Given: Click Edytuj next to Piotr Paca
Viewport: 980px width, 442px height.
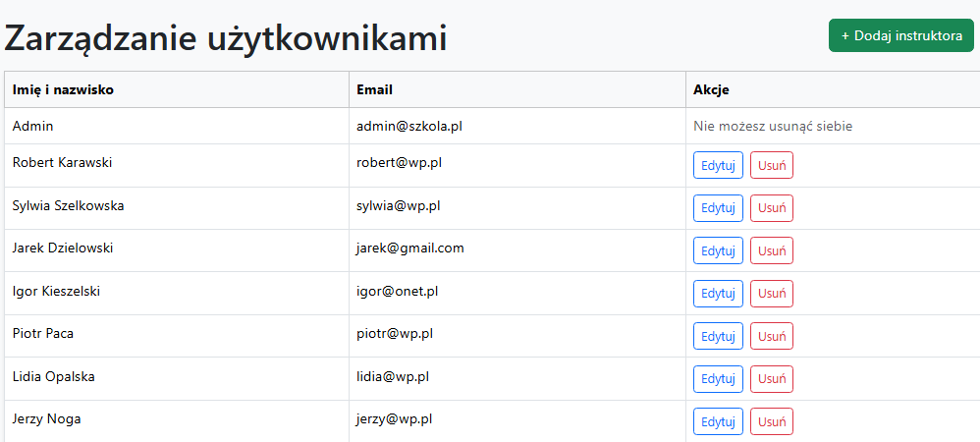Looking at the screenshot, I should coord(718,336).
